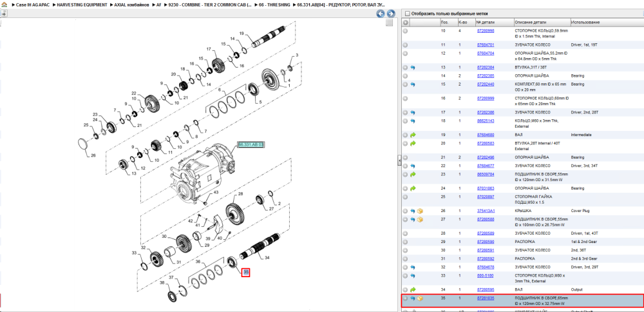Open blue replacement arrow for position 17
This screenshot has height=312, width=644.
[x=413, y=112]
